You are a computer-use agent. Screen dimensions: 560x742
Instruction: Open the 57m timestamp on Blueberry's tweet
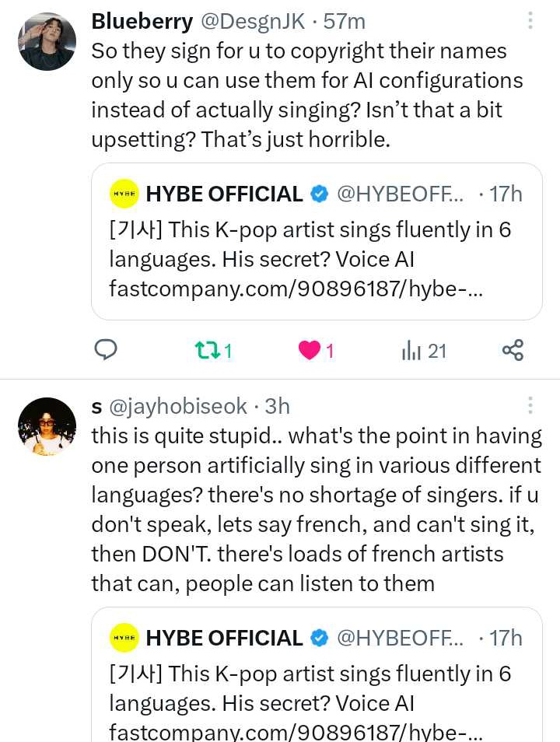(x=345, y=22)
